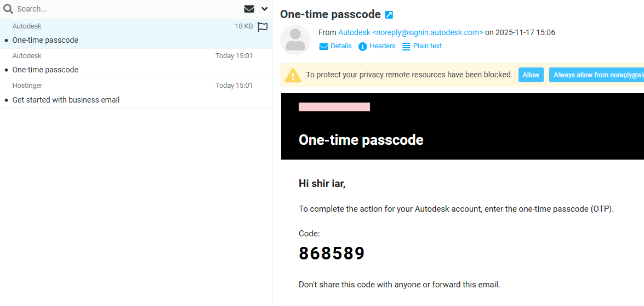Viewport: 644px width, 306px height.
Task: Click the pink blocked logo placeholder
Action: click(334, 107)
